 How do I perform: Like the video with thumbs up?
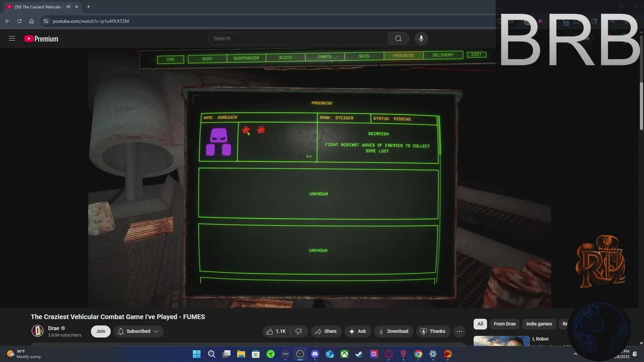coord(276,331)
